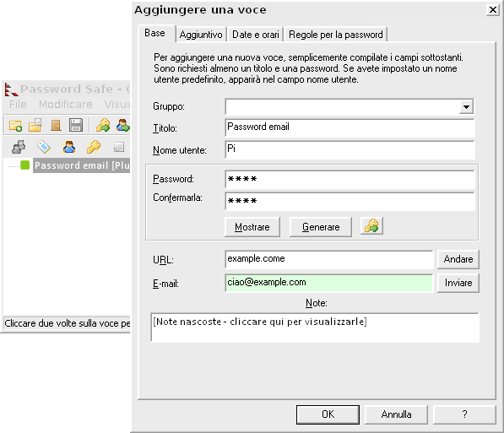Switch to the Aggiuntivo tab

point(201,35)
